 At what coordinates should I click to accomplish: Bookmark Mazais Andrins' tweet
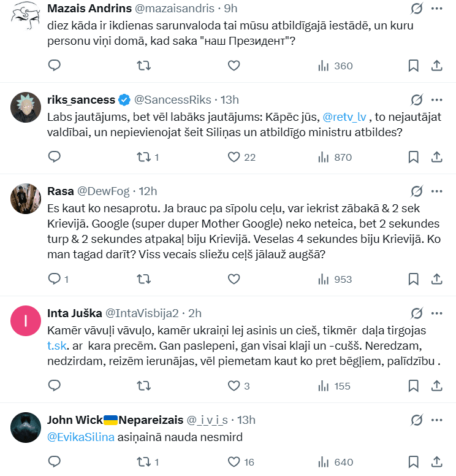414,66
